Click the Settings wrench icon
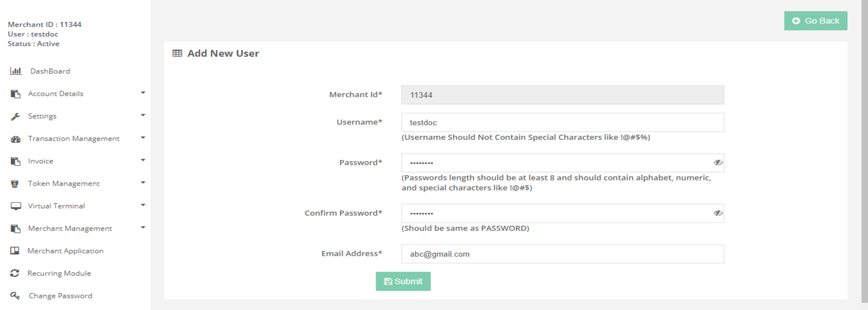868x310 pixels. [x=15, y=116]
